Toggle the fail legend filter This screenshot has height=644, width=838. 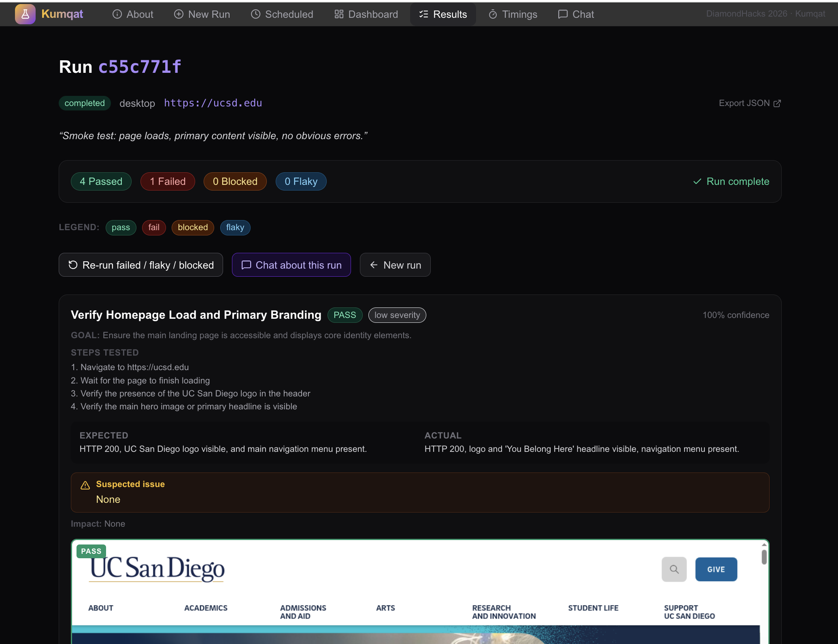click(x=154, y=227)
